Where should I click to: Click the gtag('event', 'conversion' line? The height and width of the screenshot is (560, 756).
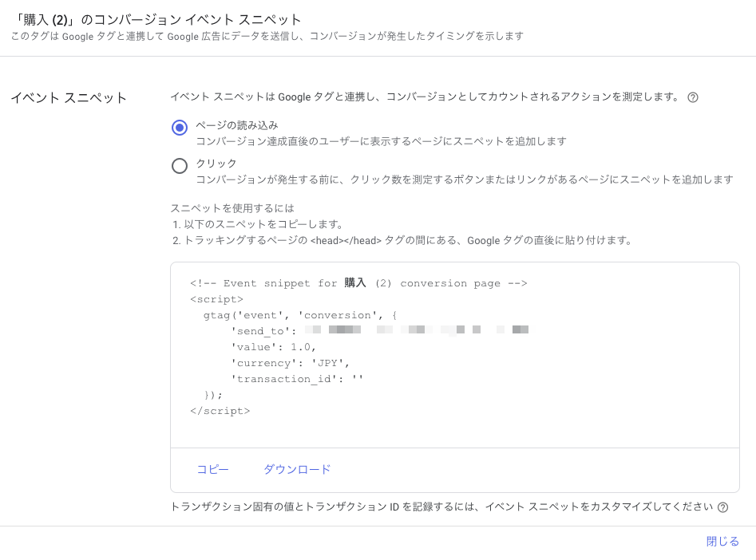click(299, 315)
